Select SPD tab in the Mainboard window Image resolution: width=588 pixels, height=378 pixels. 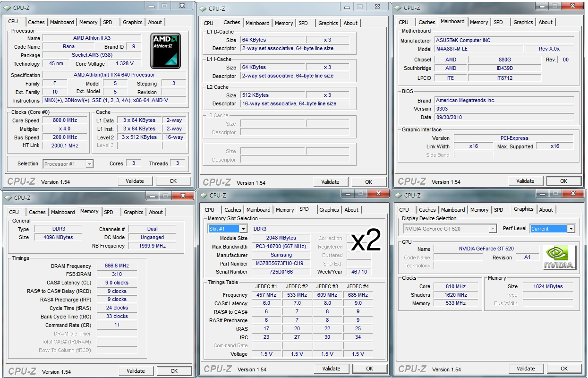point(498,22)
